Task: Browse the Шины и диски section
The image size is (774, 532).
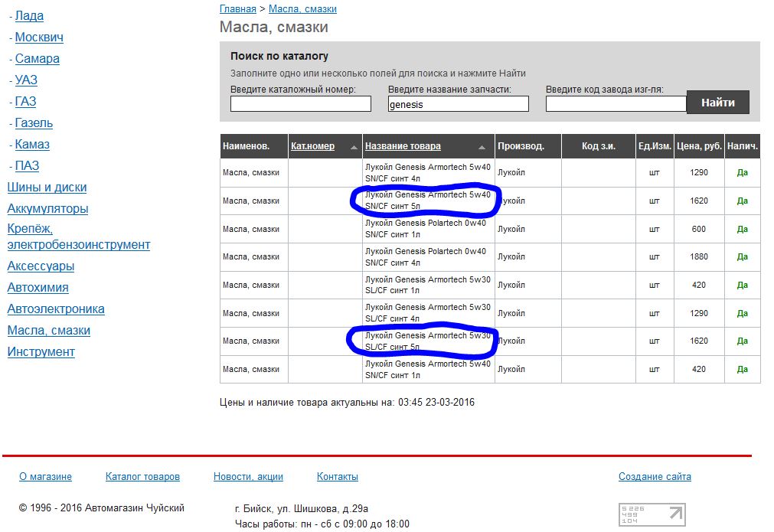Action: click(x=47, y=187)
